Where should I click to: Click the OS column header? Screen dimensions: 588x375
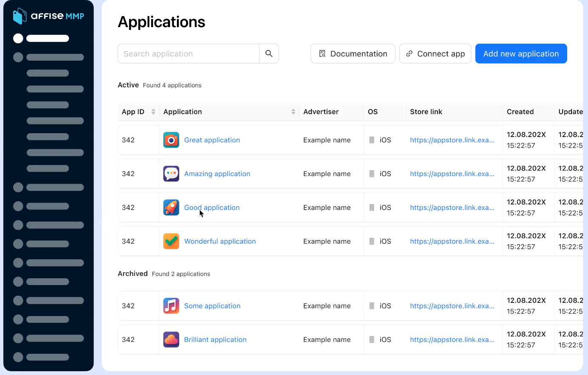372,112
